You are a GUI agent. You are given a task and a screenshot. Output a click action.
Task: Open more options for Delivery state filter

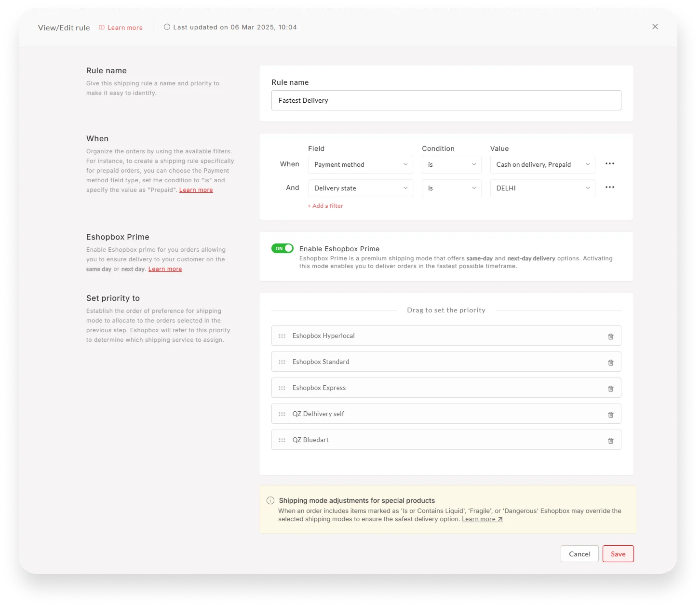coord(610,188)
